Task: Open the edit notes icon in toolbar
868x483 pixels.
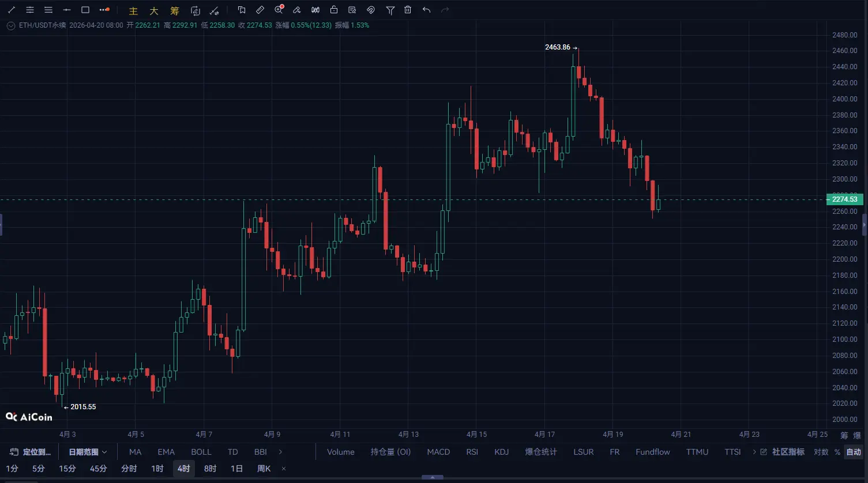Action: click(x=352, y=10)
